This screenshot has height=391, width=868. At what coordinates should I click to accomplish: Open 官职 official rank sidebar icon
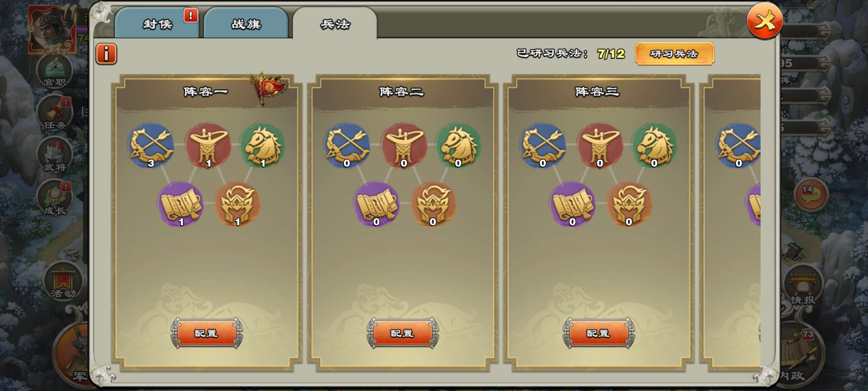click(x=55, y=71)
